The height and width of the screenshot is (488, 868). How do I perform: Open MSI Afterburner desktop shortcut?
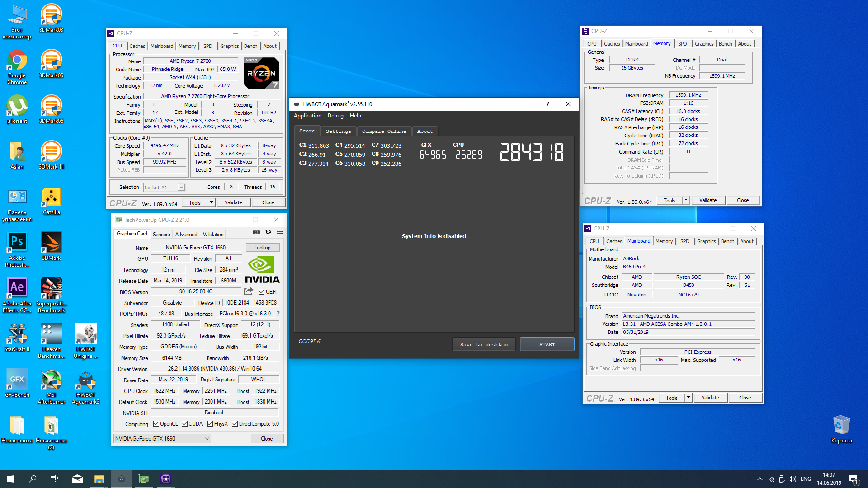tap(51, 386)
